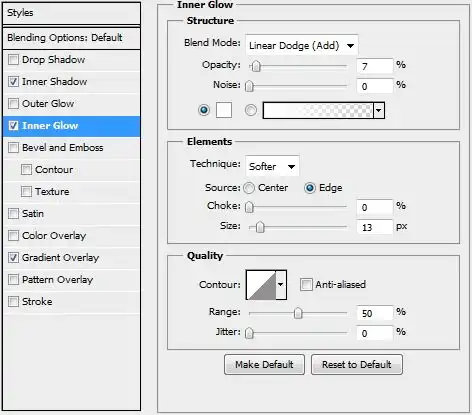Tick the Stroke style checkbox
This screenshot has width=472, height=415.
click(13, 302)
